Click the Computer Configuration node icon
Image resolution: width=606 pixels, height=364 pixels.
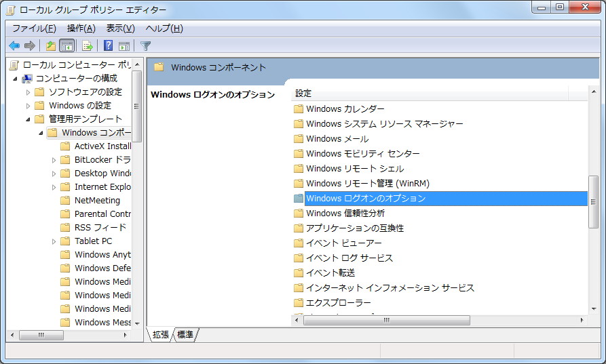(27, 79)
